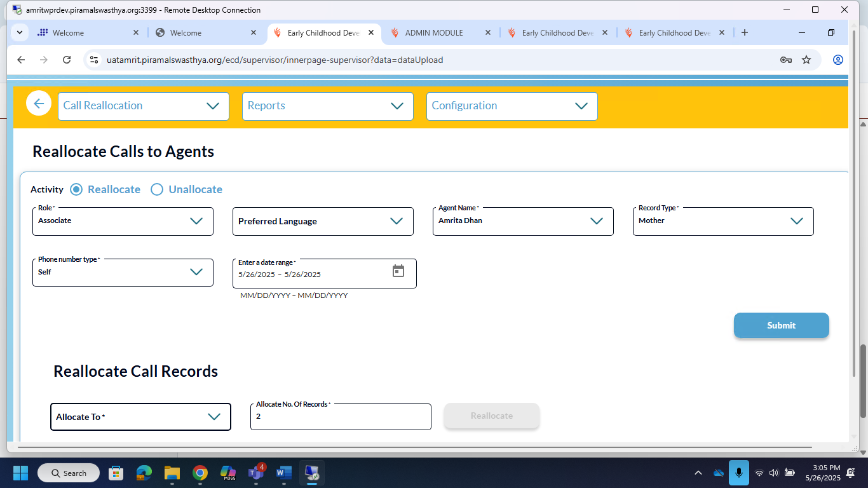Image resolution: width=868 pixels, height=488 pixels.
Task: Choose the Unallocate radio option
Action: pos(157,189)
